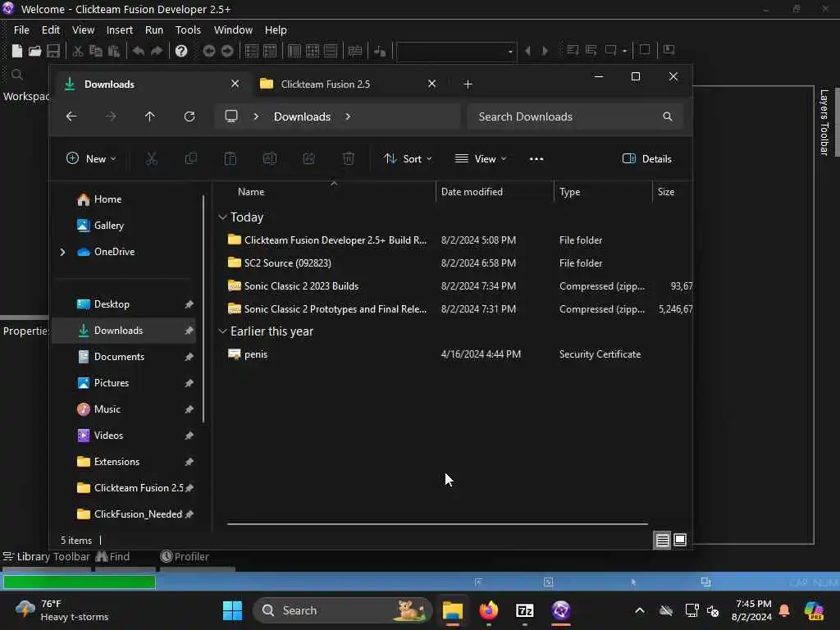The height and width of the screenshot is (630, 840).
Task: Collapse the Earlier this year group
Action: click(x=222, y=331)
